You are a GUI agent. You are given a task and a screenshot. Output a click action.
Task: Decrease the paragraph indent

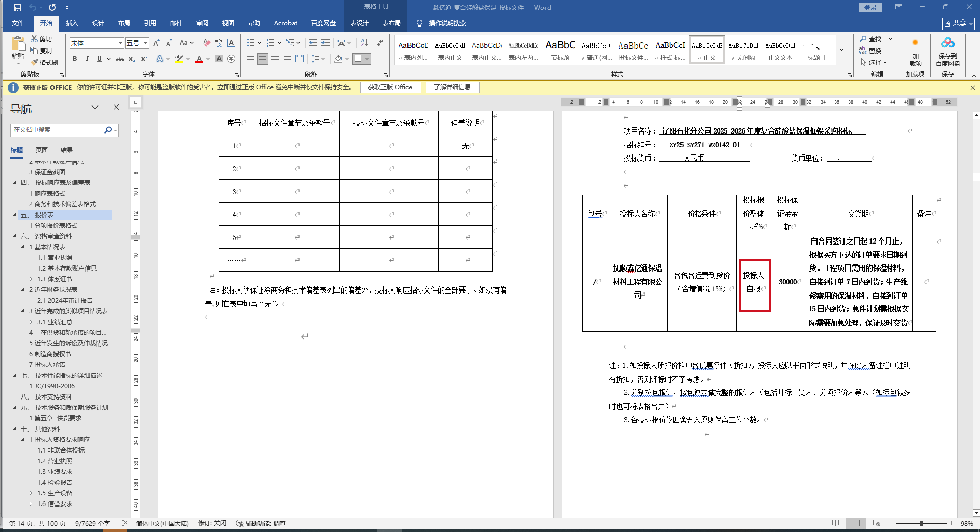tap(313, 43)
